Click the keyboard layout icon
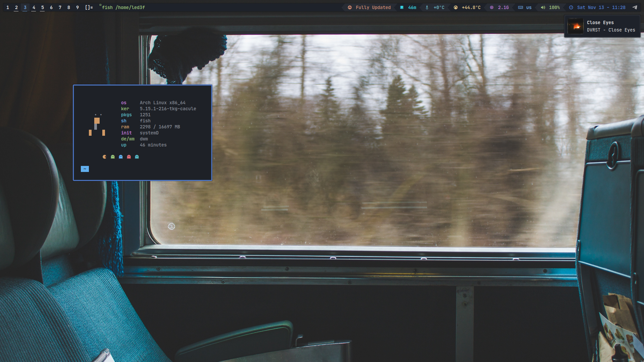The image size is (644, 362). click(521, 7)
